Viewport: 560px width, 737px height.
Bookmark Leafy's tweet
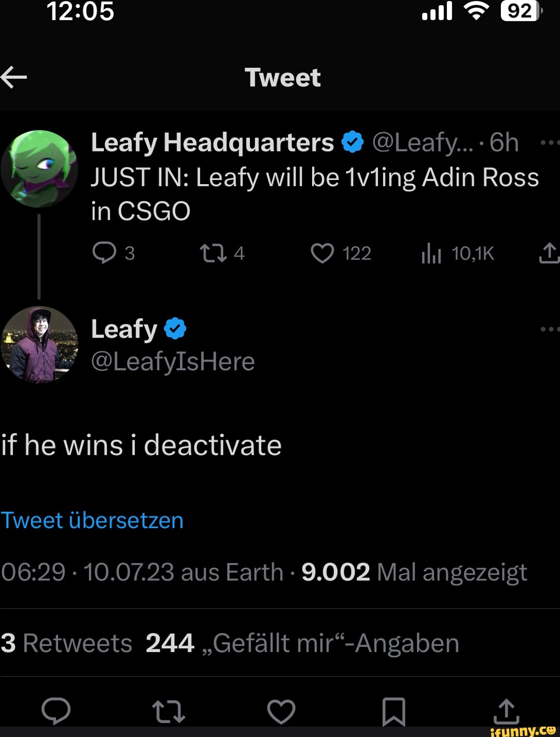pyautogui.click(x=394, y=711)
